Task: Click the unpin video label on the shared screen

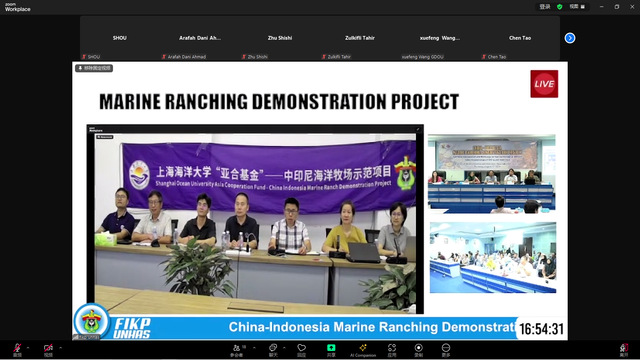Action: [x=94, y=68]
